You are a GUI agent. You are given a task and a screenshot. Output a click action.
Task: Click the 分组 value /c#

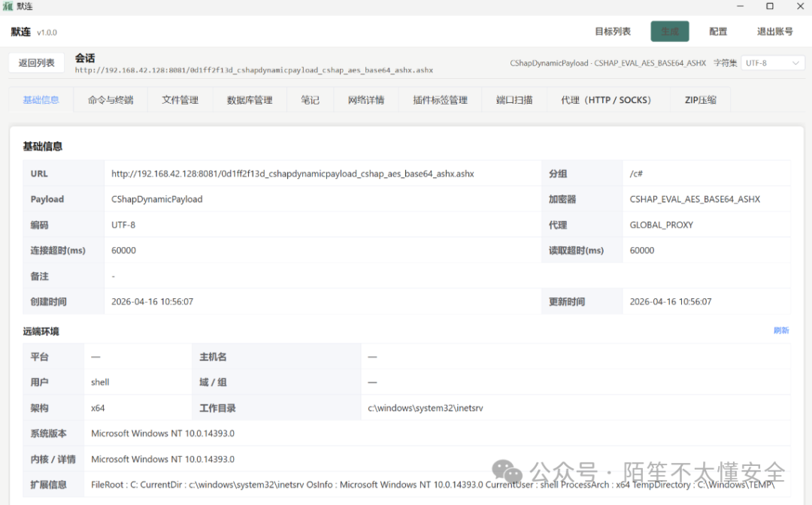click(x=636, y=174)
